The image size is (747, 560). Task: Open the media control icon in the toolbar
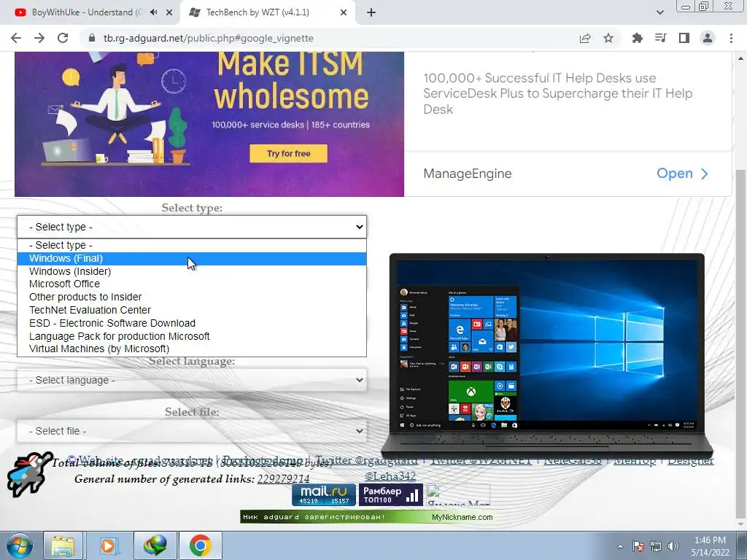pos(661,38)
